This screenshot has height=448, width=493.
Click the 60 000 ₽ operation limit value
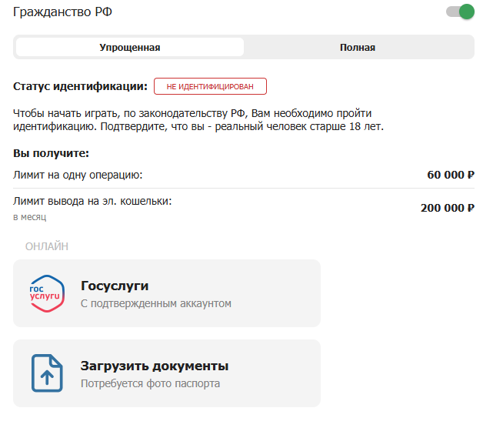click(x=451, y=175)
